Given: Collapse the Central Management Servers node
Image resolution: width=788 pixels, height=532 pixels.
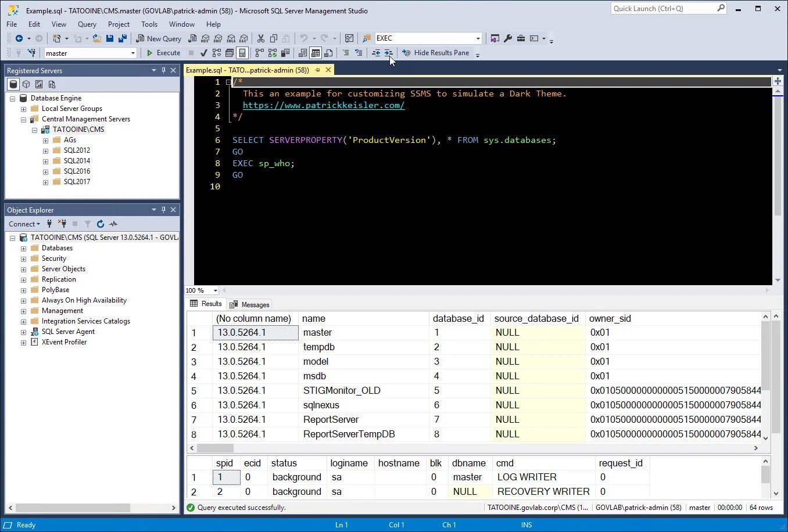Looking at the screenshot, I should 23,120.
